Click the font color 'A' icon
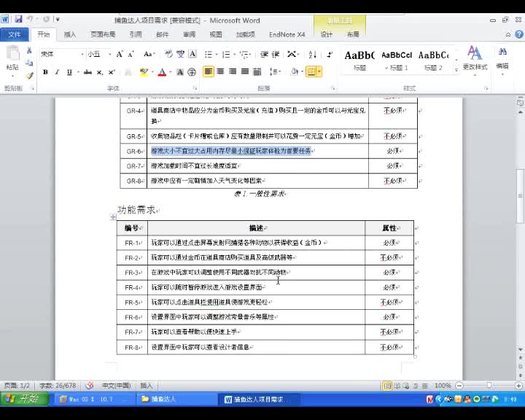This screenshot has height=420, width=525. (161, 72)
